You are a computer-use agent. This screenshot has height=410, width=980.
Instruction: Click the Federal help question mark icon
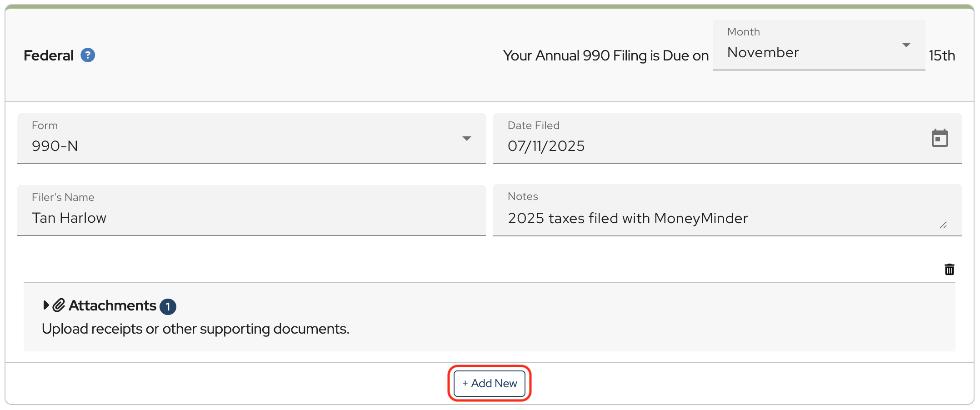click(88, 55)
